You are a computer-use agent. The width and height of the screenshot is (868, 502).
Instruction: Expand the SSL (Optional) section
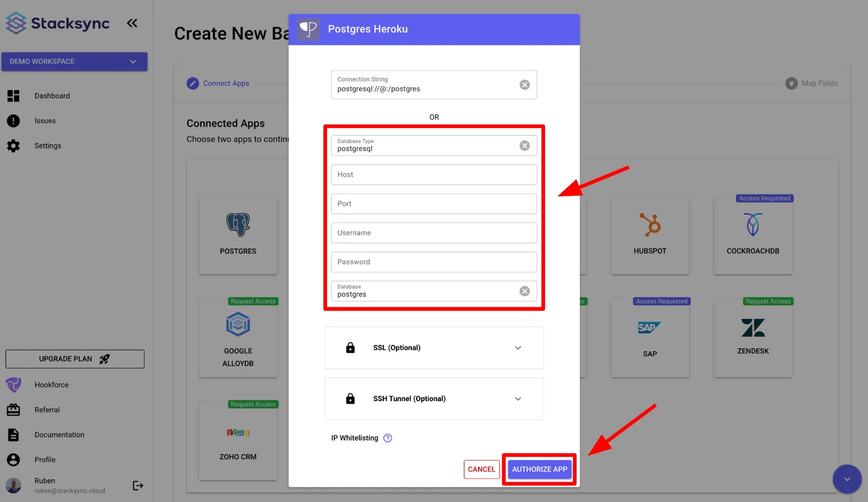[x=434, y=347]
